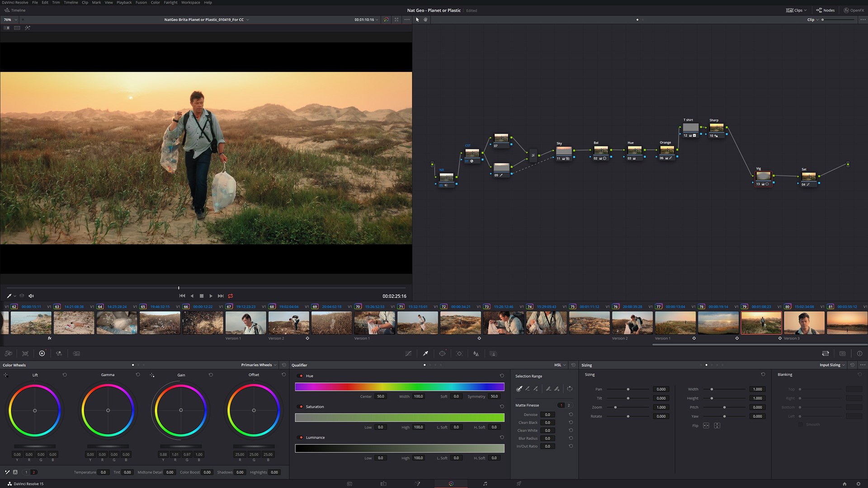Toggle loop playback button
The width and height of the screenshot is (868, 488).
tap(231, 296)
